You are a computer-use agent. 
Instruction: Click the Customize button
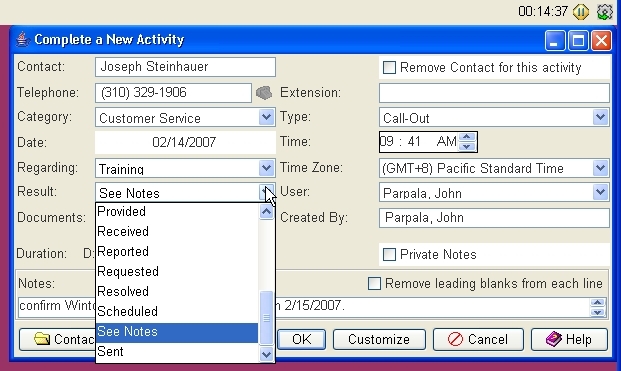pos(379,339)
